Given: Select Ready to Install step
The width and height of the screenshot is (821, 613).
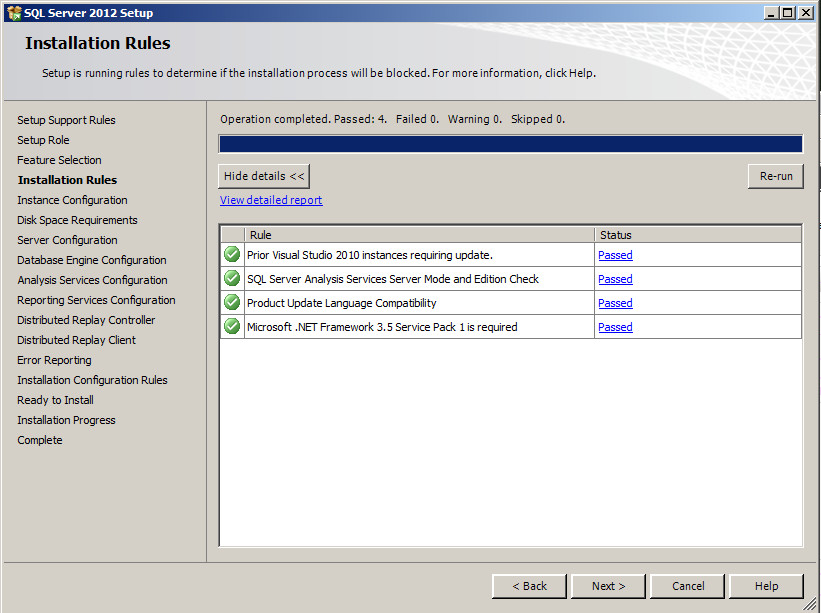Looking at the screenshot, I should [55, 400].
